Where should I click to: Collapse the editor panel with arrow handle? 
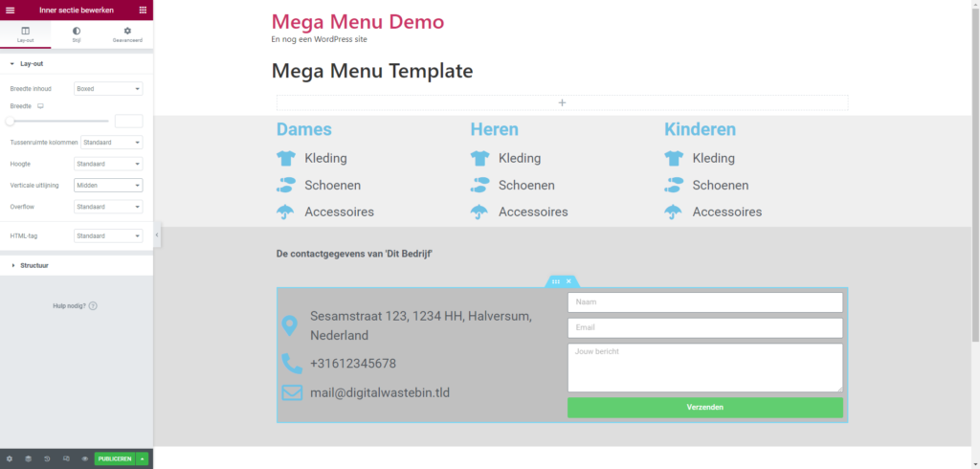(x=157, y=234)
